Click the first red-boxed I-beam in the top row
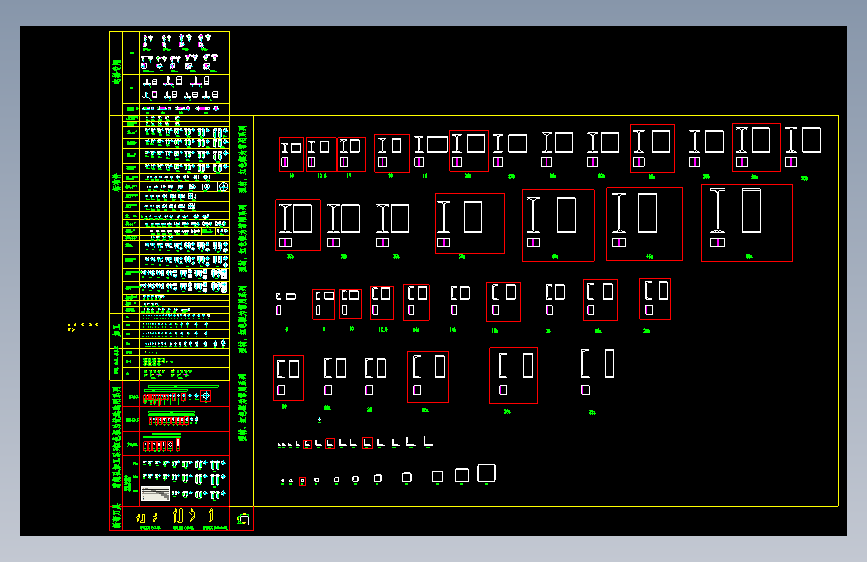The image size is (867, 562). [291, 154]
